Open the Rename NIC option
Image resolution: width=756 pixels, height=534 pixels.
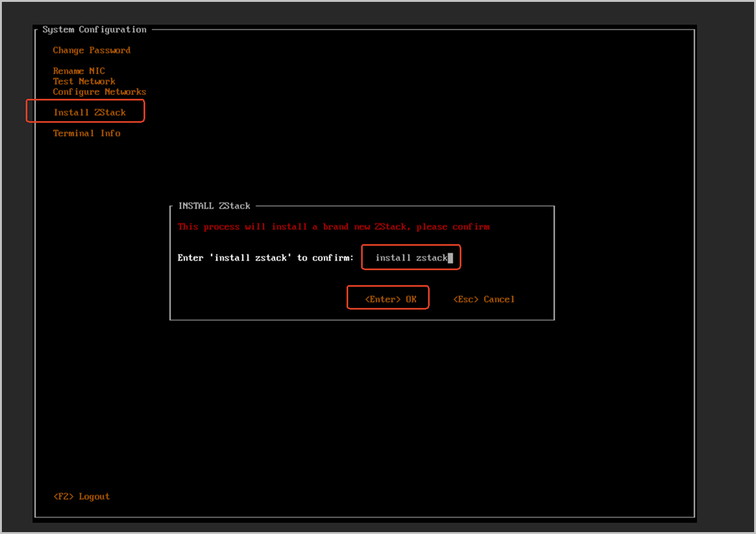[79, 71]
